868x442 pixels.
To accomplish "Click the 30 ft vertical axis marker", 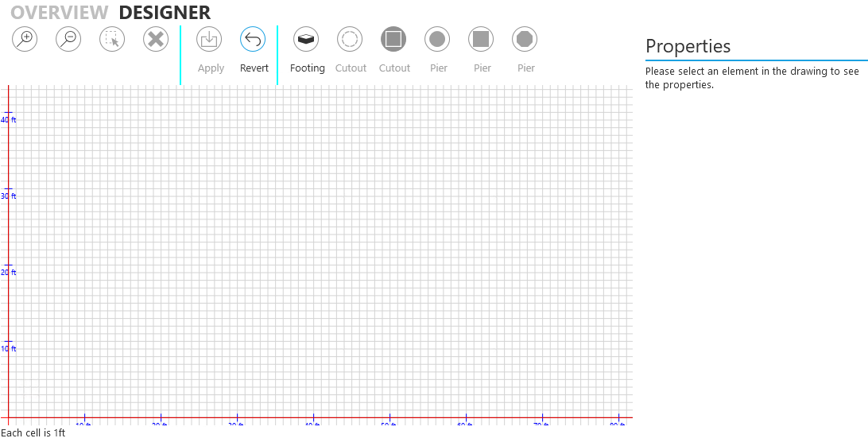I will point(9,196).
